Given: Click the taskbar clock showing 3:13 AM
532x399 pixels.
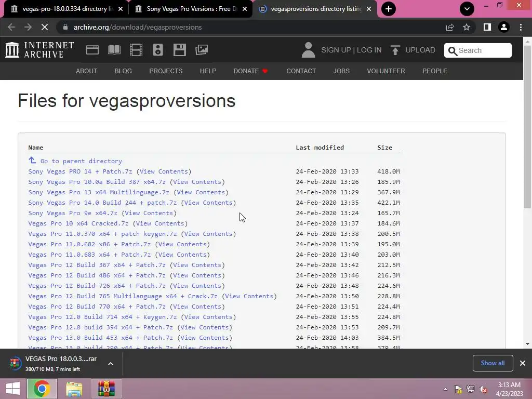Looking at the screenshot, I should tap(509, 389).
